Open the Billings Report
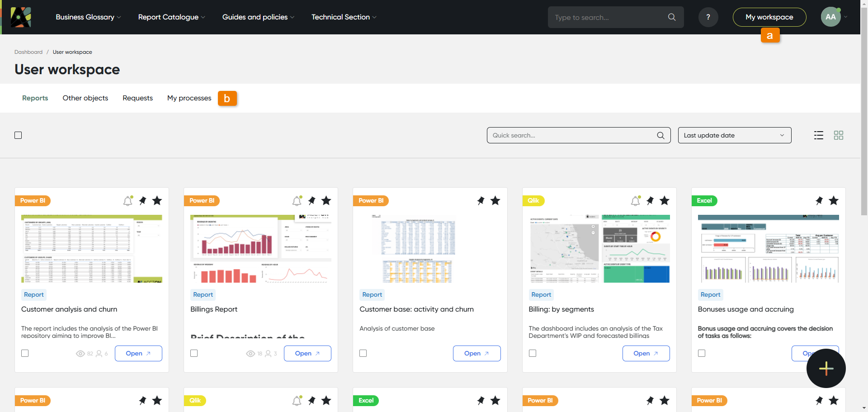The image size is (868, 412). [x=307, y=354]
